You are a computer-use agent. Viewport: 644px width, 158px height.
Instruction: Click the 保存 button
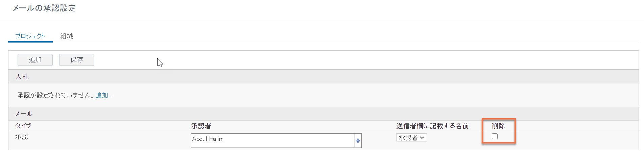(77, 60)
